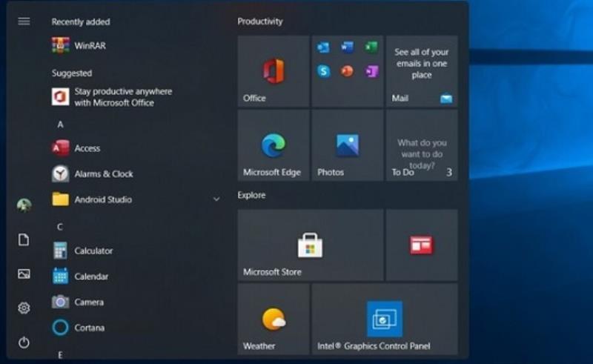Open OneNote in the Office apps tile

[x=371, y=71]
